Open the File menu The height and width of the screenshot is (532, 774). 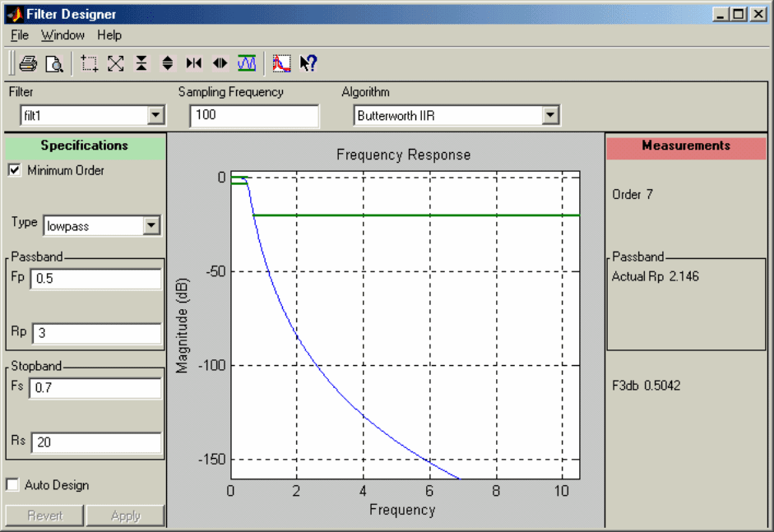[x=20, y=35]
